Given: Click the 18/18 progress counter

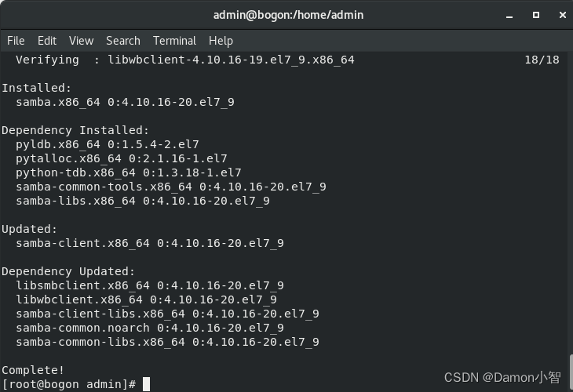Looking at the screenshot, I should click(x=542, y=60).
